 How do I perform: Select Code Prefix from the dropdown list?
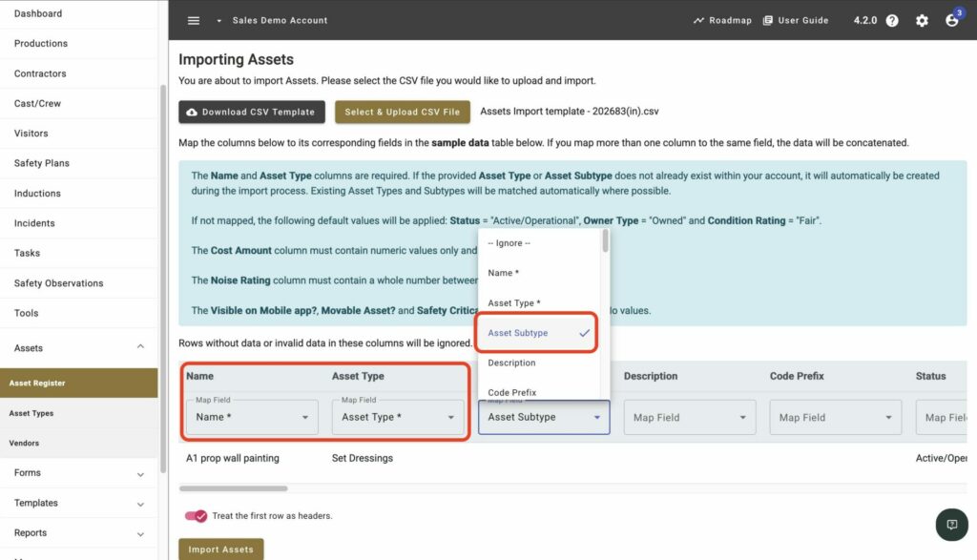click(539, 391)
